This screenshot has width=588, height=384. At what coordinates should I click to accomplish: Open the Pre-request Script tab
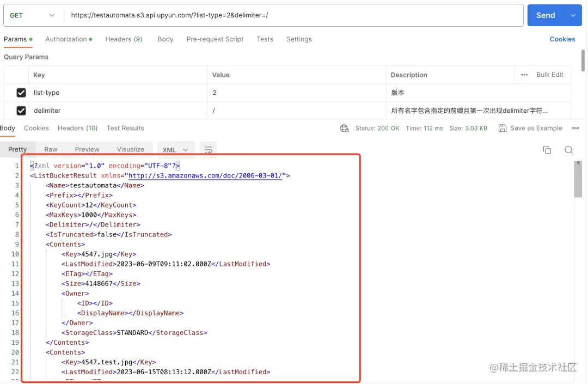pos(215,39)
